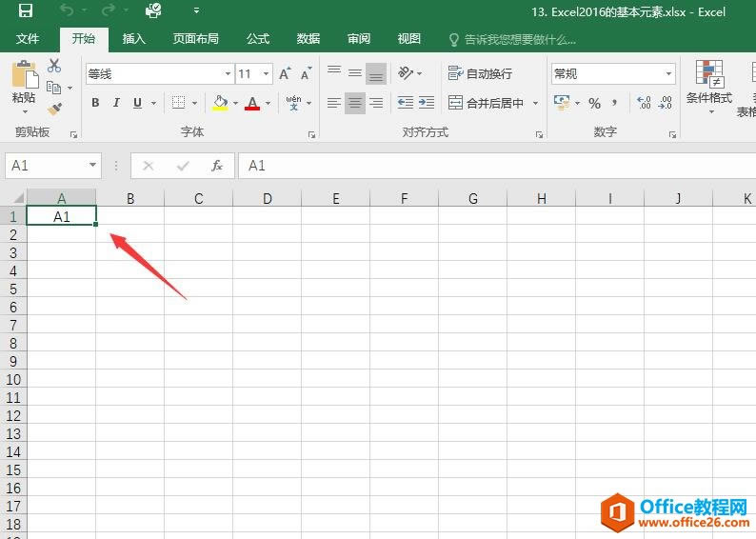Screen dimensions: 756x539
Task: Click the Format Painter brush icon
Action: [x=55, y=109]
